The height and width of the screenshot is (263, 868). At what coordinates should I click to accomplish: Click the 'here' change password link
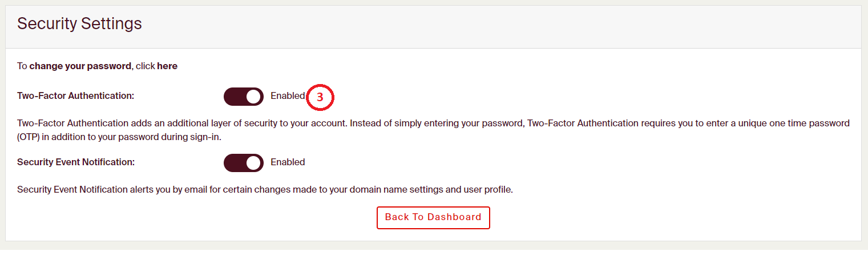tap(167, 66)
